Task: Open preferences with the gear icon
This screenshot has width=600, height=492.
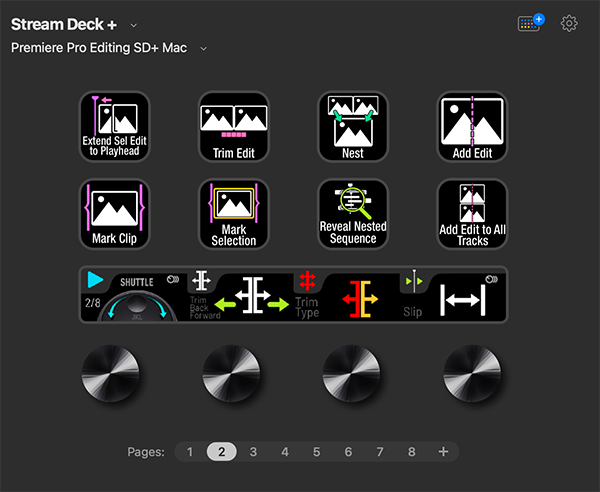Action: click(x=569, y=24)
